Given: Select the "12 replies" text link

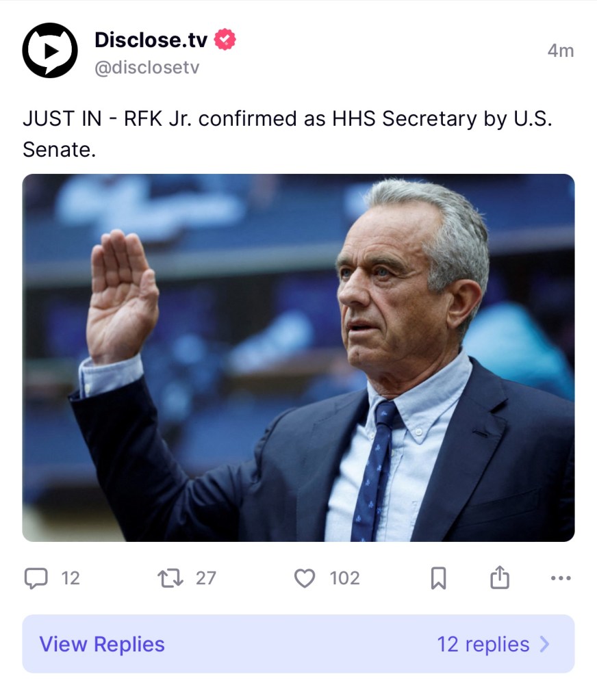Looking at the screenshot, I should (x=483, y=644).
